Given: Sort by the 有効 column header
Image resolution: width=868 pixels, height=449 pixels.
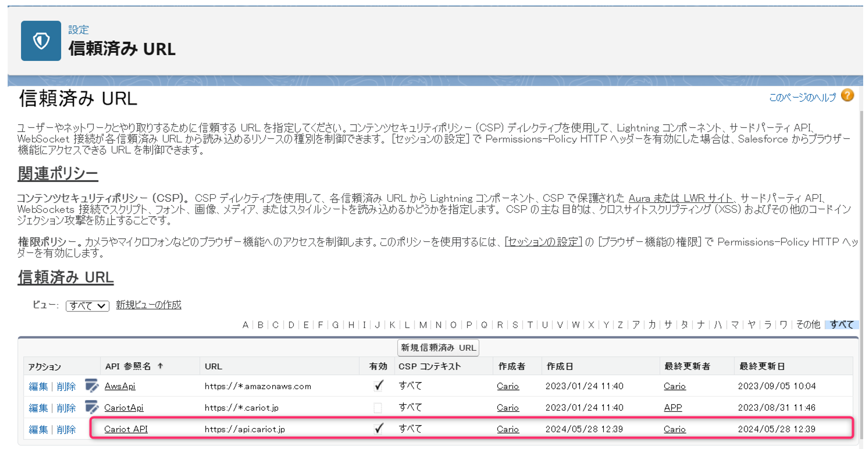Looking at the screenshot, I should click(378, 366).
